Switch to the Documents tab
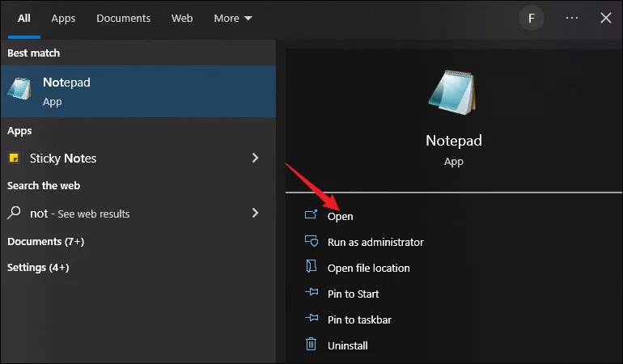Screen dimensions: 623x364 [123, 19]
